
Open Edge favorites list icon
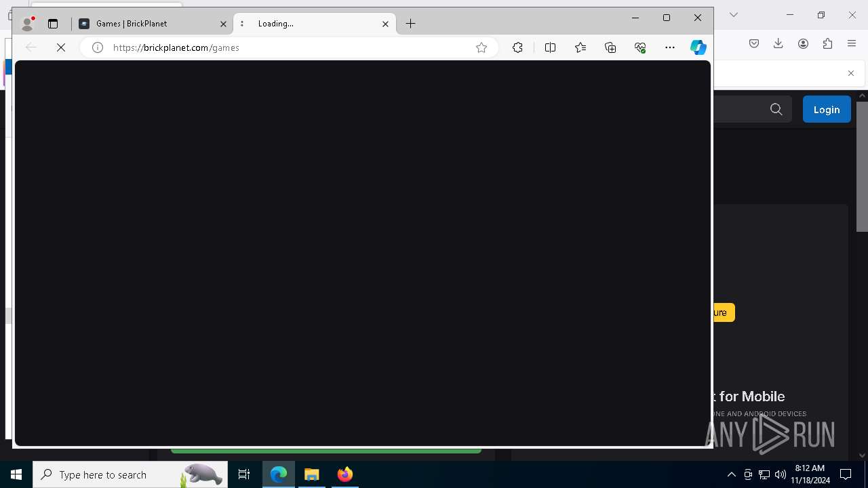tap(580, 47)
